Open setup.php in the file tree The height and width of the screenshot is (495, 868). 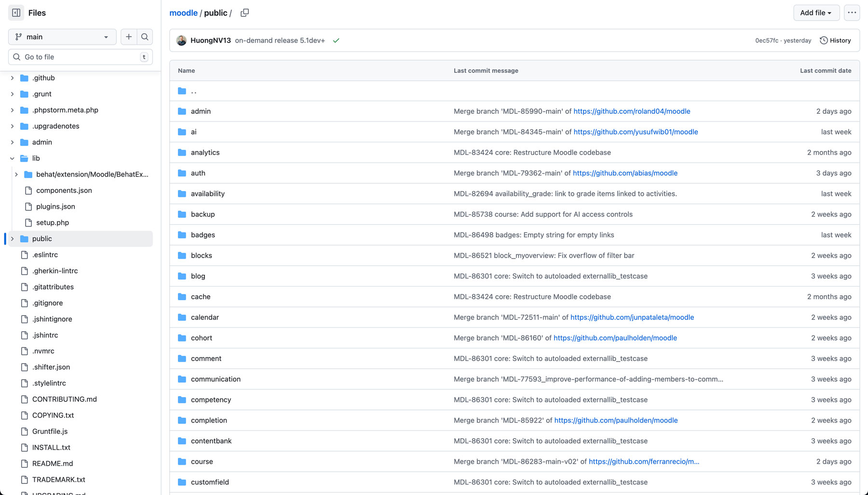[x=53, y=222]
